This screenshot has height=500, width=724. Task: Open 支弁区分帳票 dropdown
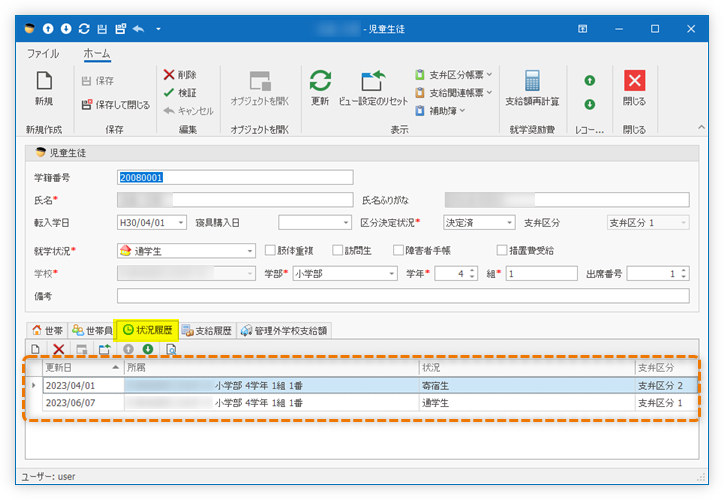click(x=453, y=75)
